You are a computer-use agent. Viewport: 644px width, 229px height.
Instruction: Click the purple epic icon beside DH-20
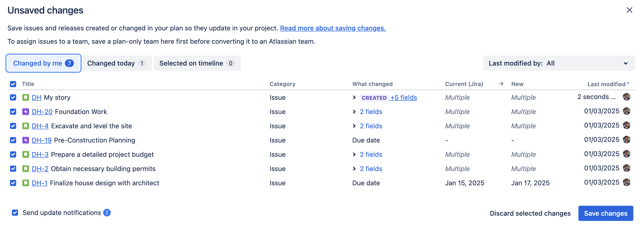click(26, 111)
